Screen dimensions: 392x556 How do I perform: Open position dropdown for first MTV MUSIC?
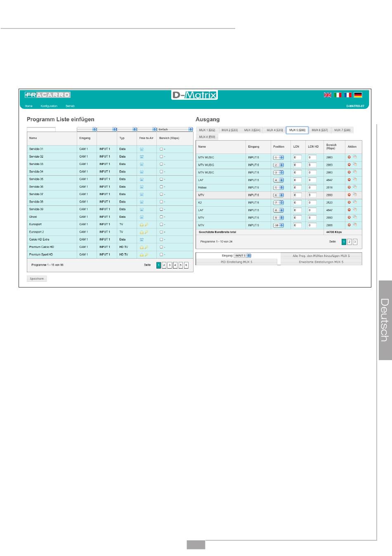(x=279, y=158)
